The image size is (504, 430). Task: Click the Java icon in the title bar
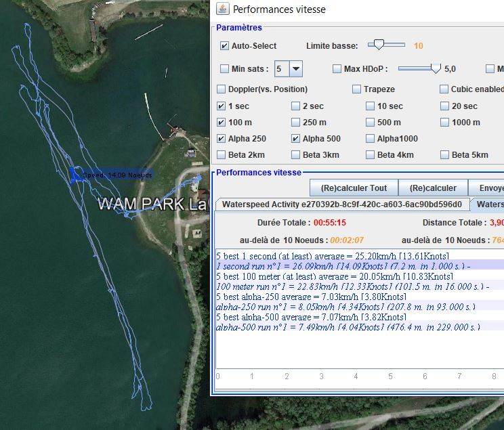point(222,9)
